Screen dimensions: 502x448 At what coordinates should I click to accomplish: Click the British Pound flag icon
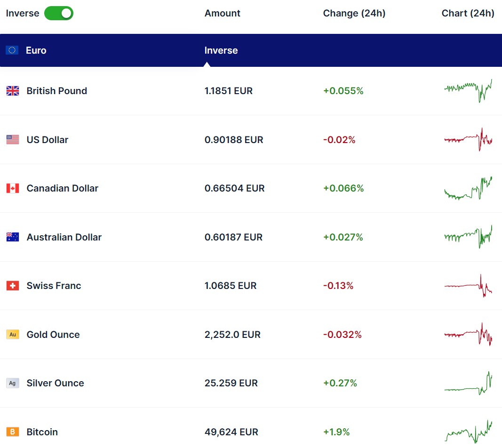point(13,91)
